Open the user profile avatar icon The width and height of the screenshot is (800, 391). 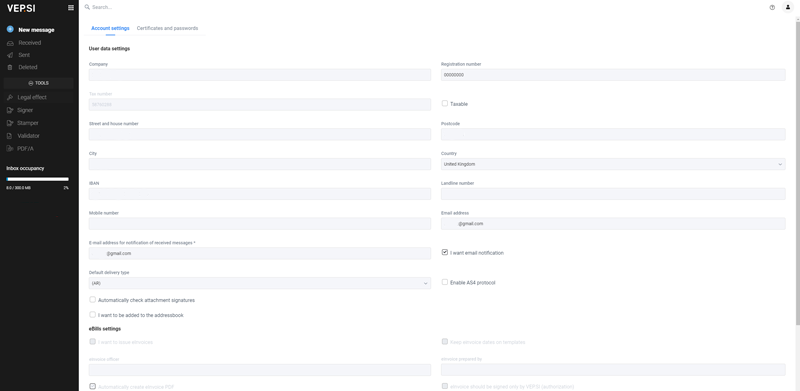pos(787,7)
